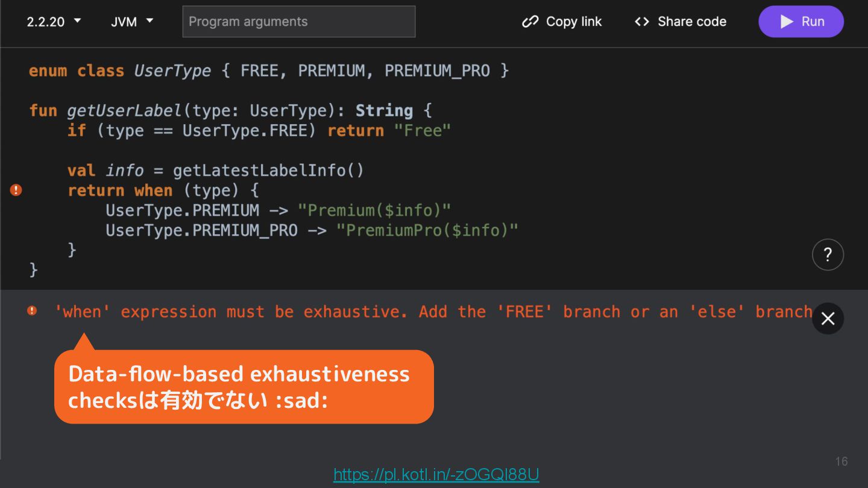
Task: Open the help question mark button
Action: pyautogui.click(x=828, y=255)
